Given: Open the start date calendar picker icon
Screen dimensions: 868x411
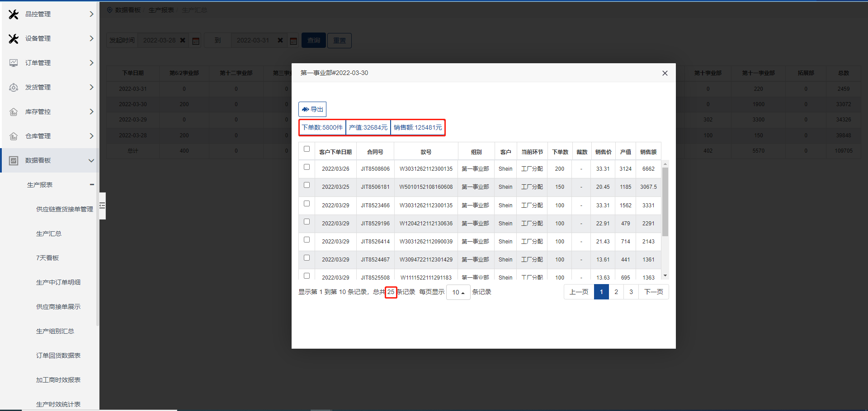Looking at the screenshot, I should tap(196, 41).
